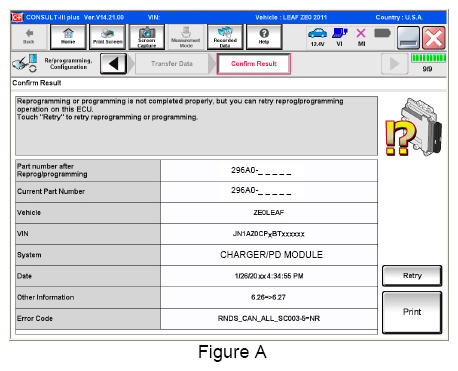
Task: Go to Home screen
Action: [68, 37]
